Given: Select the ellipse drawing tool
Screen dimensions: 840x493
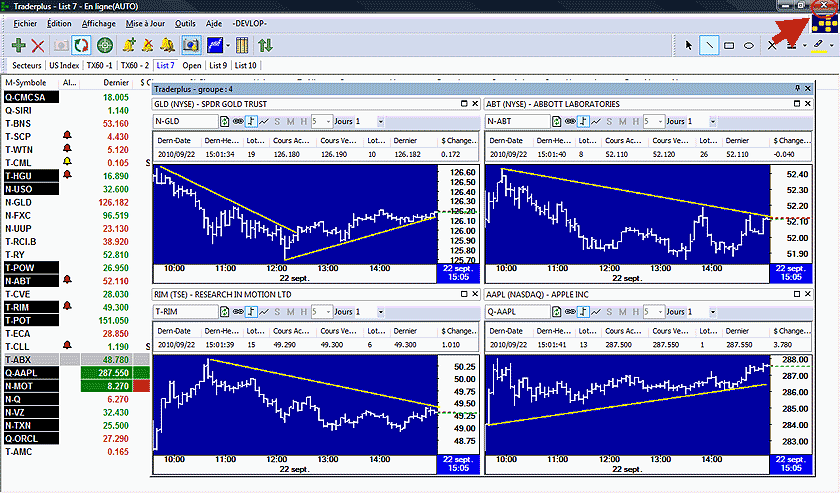Looking at the screenshot, I should pyautogui.click(x=749, y=46).
